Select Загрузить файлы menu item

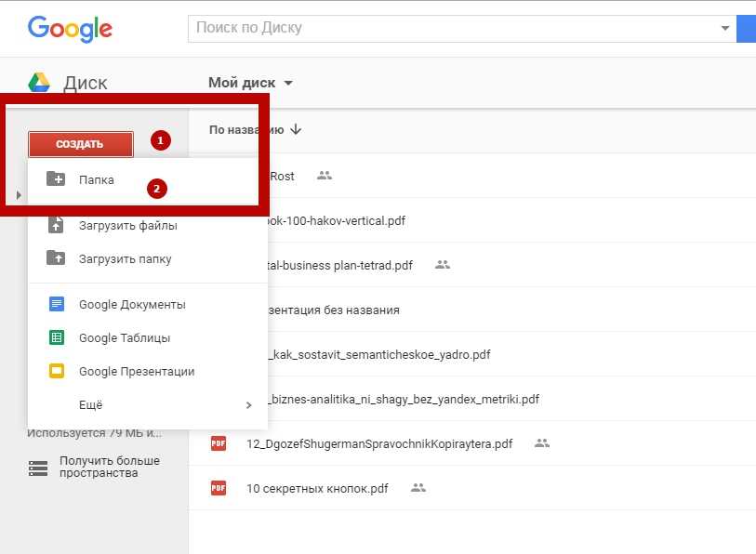(148, 225)
